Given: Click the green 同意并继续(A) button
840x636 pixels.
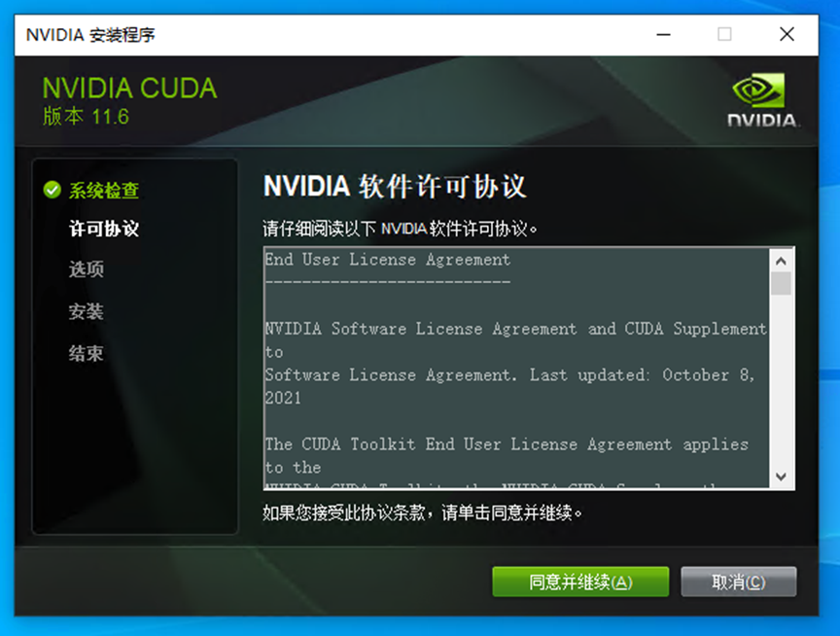Looking at the screenshot, I should [580, 582].
